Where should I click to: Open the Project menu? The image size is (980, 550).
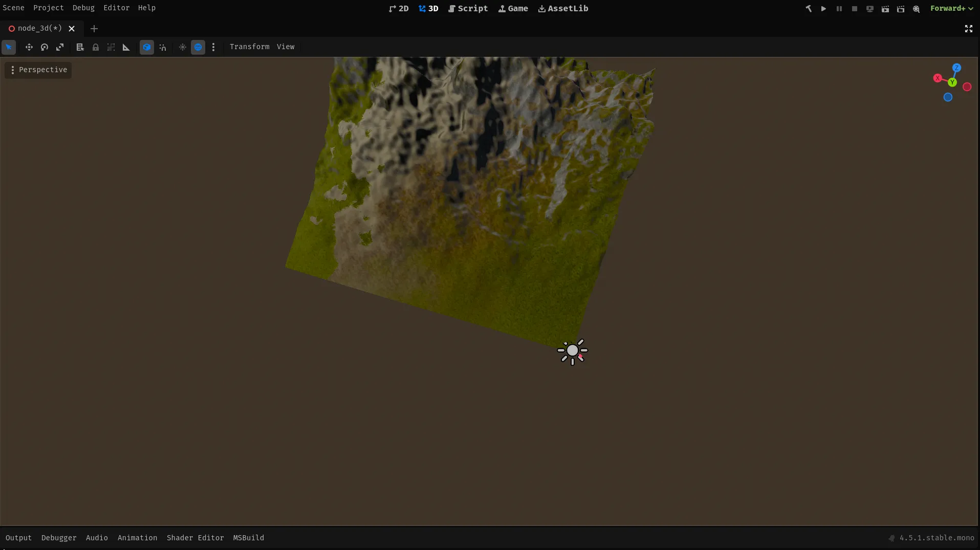[x=49, y=8]
